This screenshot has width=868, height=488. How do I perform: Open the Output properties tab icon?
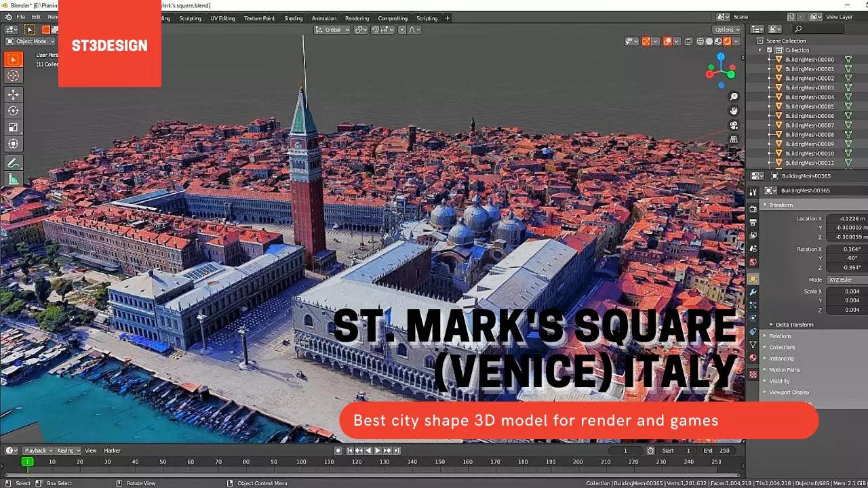click(x=753, y=222)
